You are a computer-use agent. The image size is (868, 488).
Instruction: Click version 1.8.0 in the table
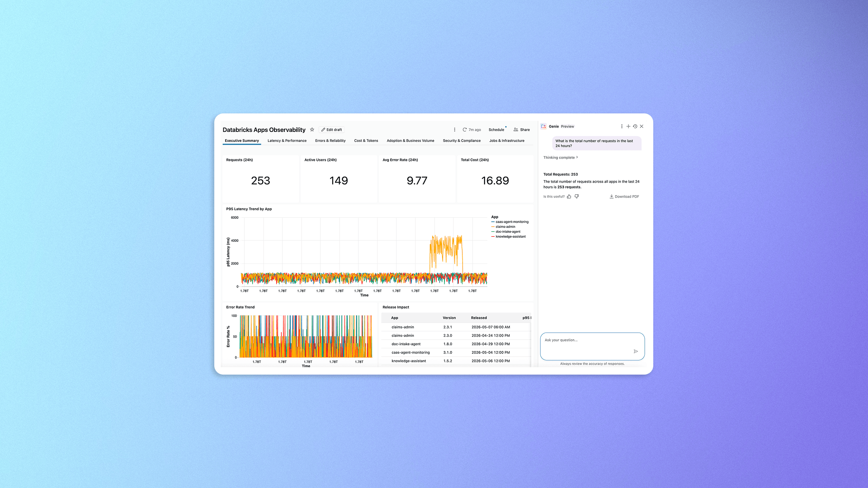[x=448, y=344]
